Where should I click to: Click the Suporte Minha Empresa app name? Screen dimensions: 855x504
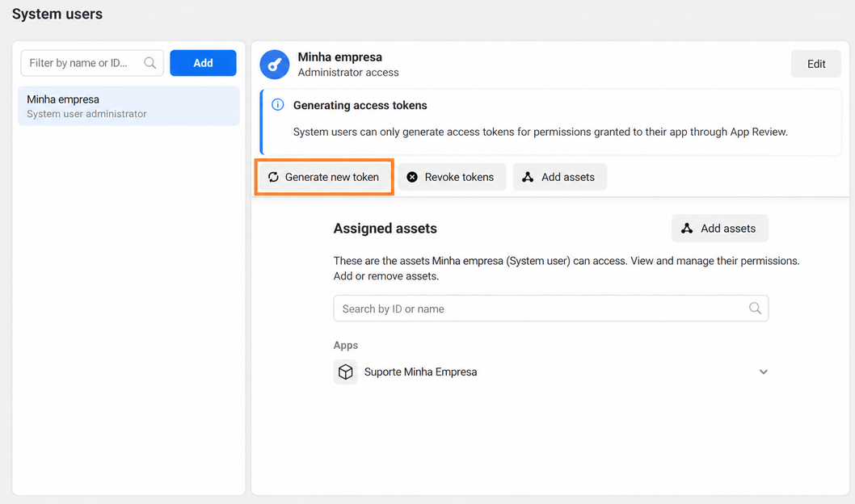[x=420, y=372]
